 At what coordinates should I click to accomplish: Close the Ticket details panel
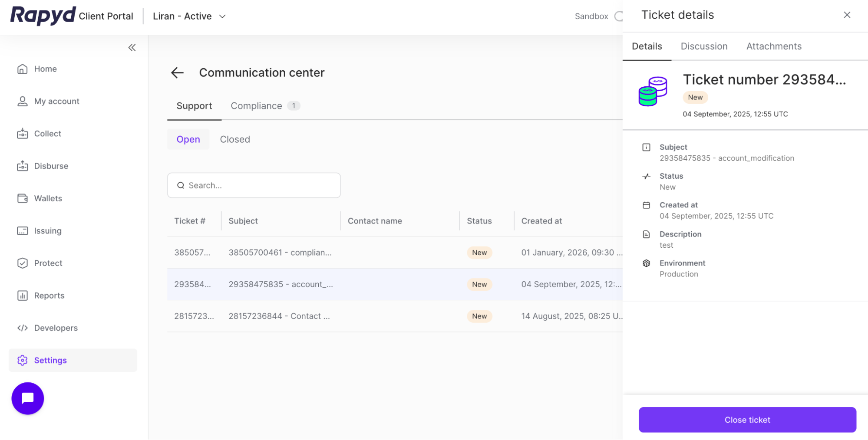pyautogui.click(x=847, y=15)
